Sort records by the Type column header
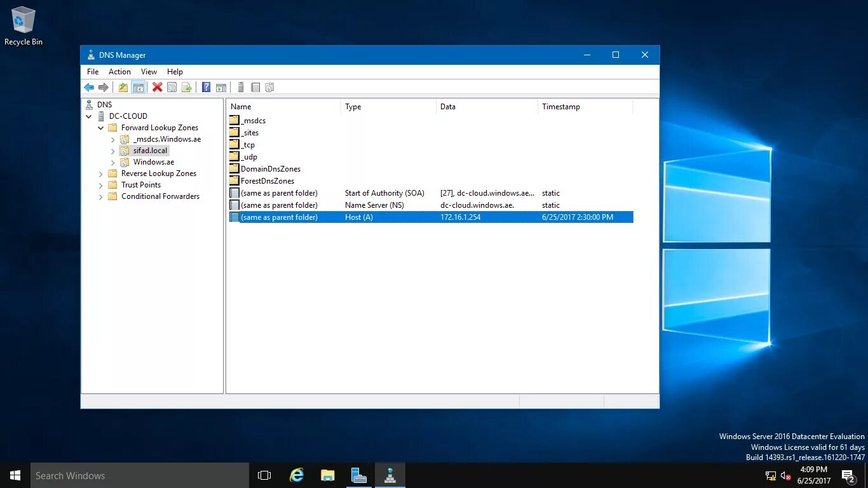Viewport: 868px width, 488px height. click(353, 106)
